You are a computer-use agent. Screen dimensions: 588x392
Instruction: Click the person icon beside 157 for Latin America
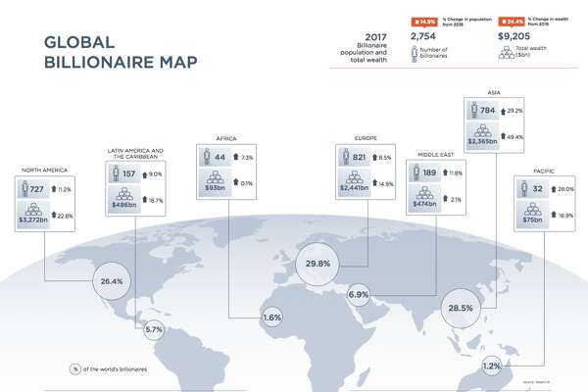pos(116,173)
